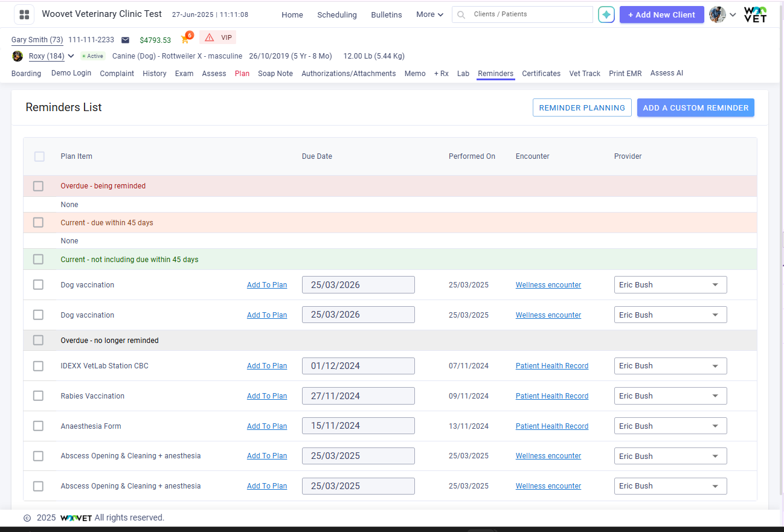Click the Woovet logo in header
784x532 pixels.
(755, 14)
